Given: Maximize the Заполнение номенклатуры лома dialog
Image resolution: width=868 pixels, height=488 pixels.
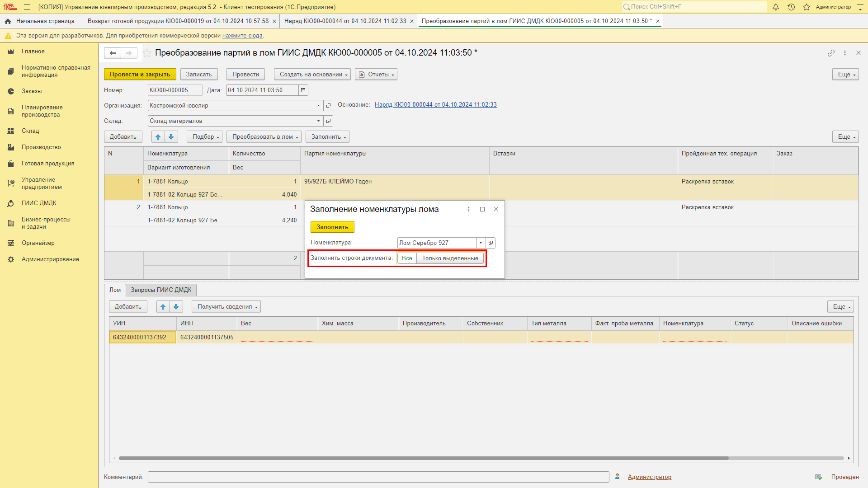Looking at the screenshot, I should 482,209.
